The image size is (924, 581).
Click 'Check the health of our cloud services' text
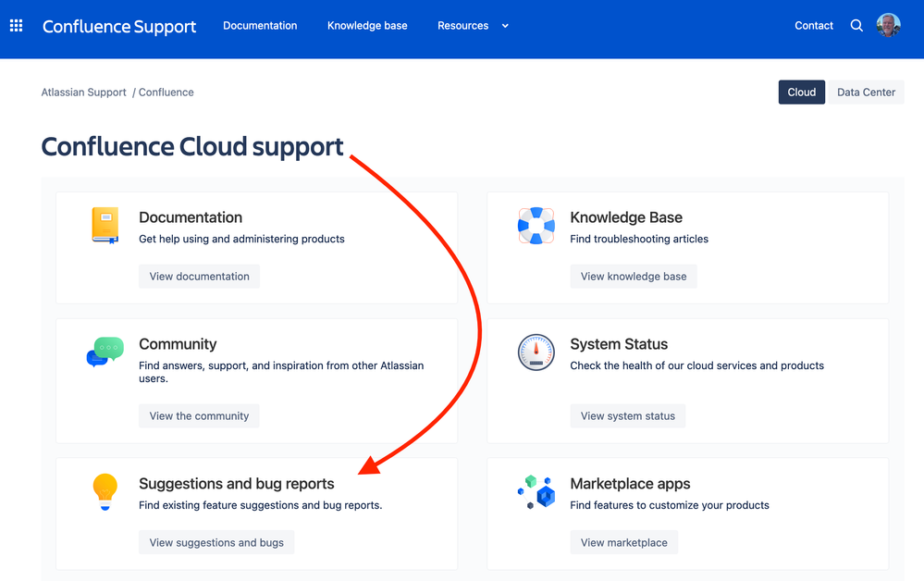[696, 366]
